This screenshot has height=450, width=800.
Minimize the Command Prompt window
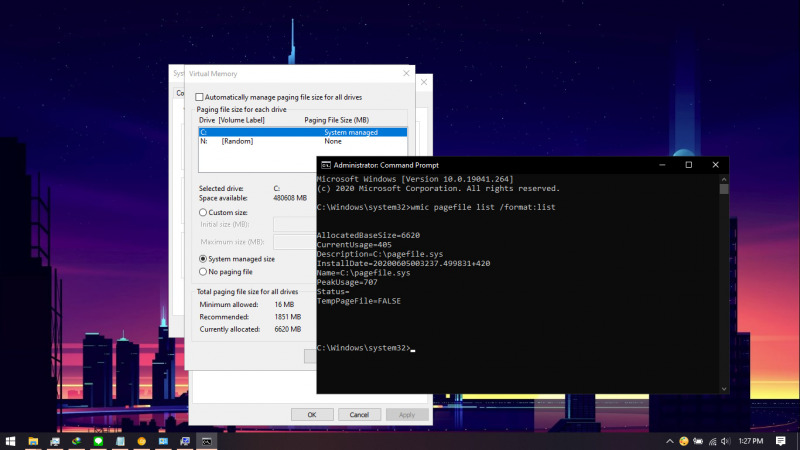pos(662,165)
